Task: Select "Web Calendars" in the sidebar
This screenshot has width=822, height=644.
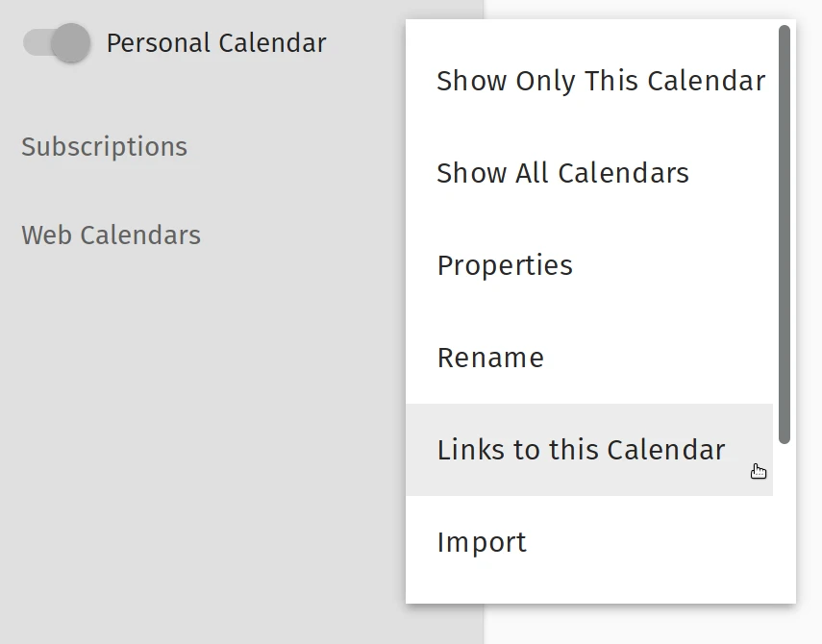Action: [x=111, y=235]
